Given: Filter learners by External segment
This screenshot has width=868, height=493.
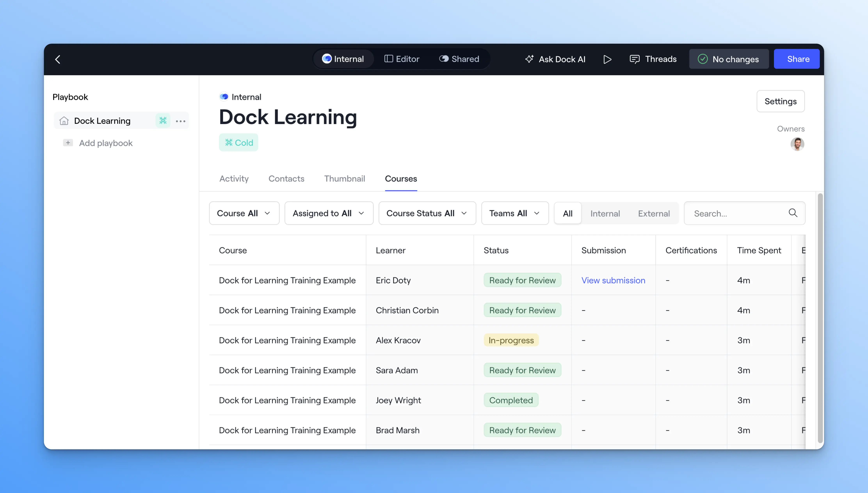Looking at the screenshot, I should click(x=654, y=213).
